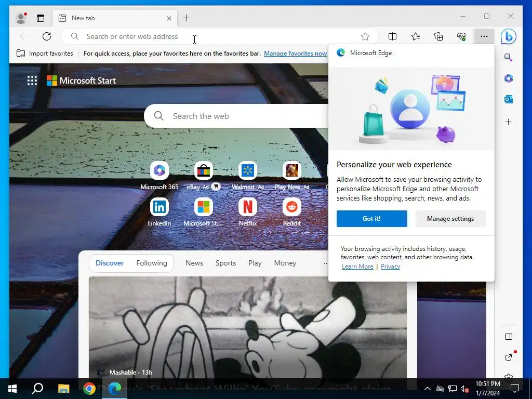Click the Microsoft Start logo
This screenshot has height=399, width=532.
click(x=81, y=81)
